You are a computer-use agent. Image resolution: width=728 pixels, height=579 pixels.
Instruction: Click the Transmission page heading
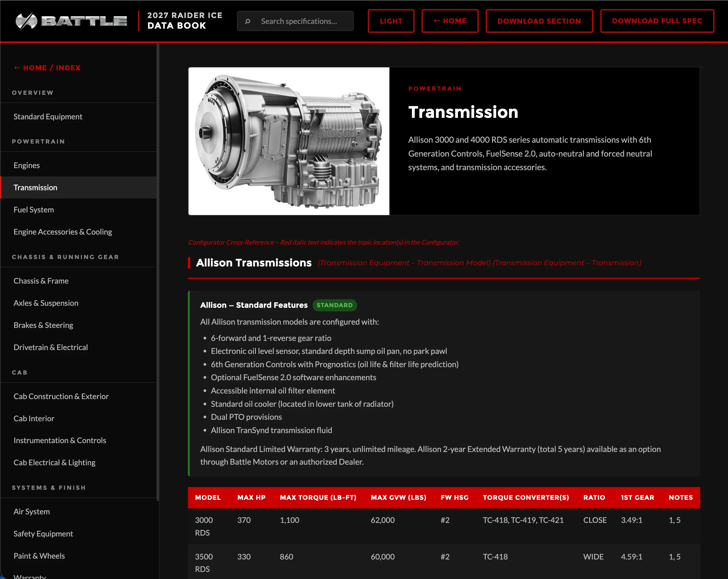pyautogui.click(x=463, y=112)
